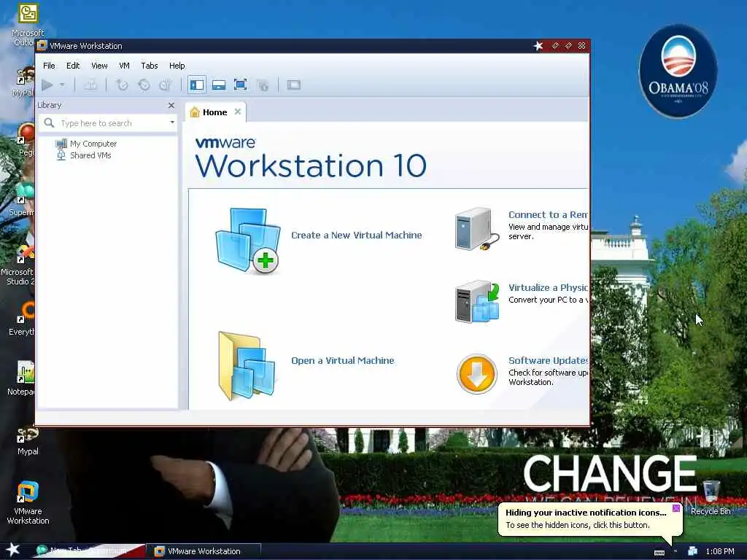Click the keyboard icon in system tray
This screenshot has width=747, height=560.
click(x=659, y=553)
